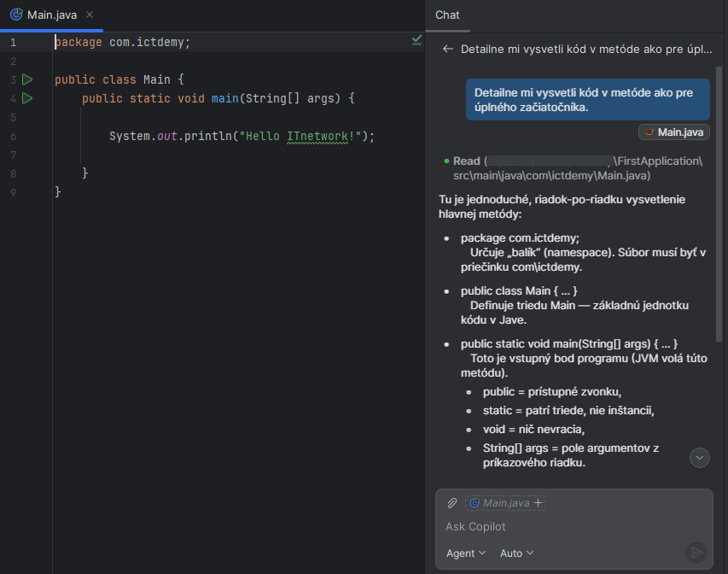Click the attach file paperclip icon

451,503
